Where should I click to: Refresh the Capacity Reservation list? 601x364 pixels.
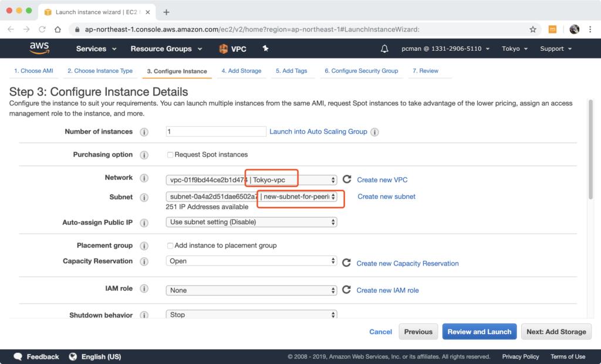[x=346, y=263]
